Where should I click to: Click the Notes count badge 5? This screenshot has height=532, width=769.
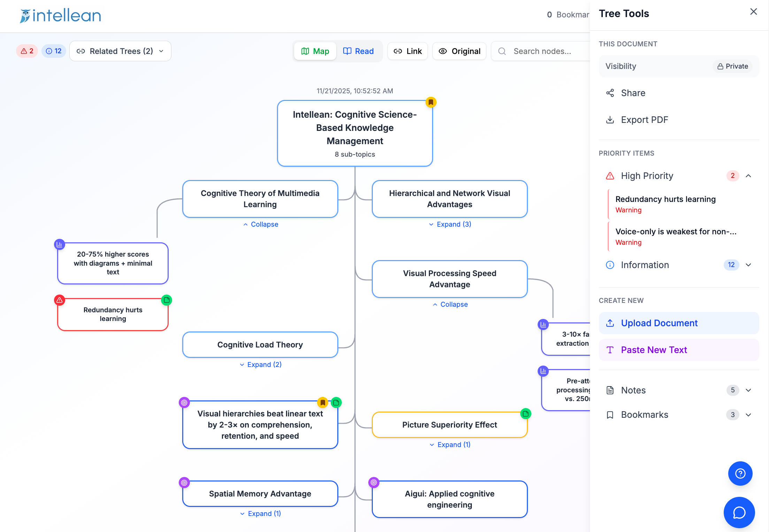732,390
